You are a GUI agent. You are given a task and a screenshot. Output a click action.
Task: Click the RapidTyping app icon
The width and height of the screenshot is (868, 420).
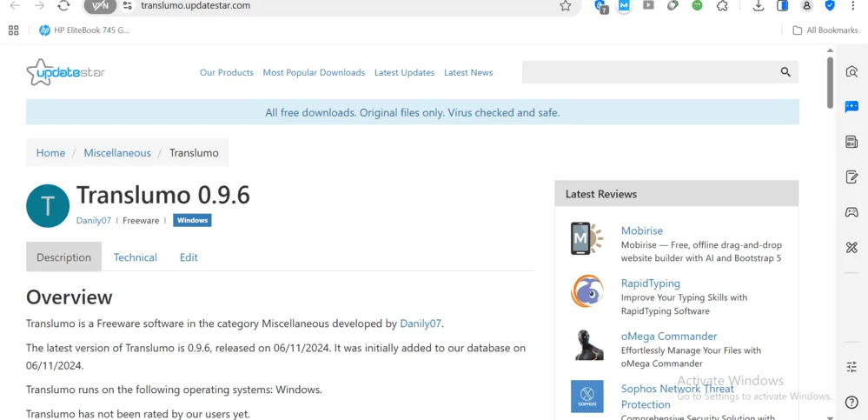[586, 291]
